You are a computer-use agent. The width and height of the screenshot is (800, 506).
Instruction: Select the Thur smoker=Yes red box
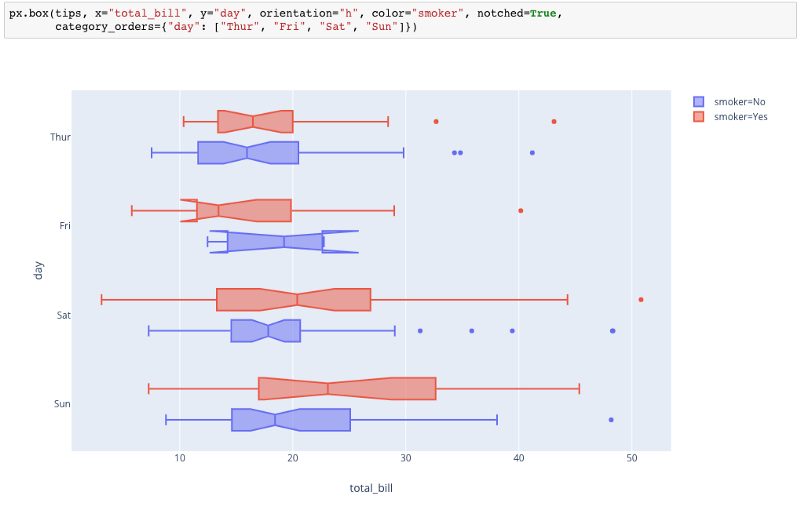(255, 121)
